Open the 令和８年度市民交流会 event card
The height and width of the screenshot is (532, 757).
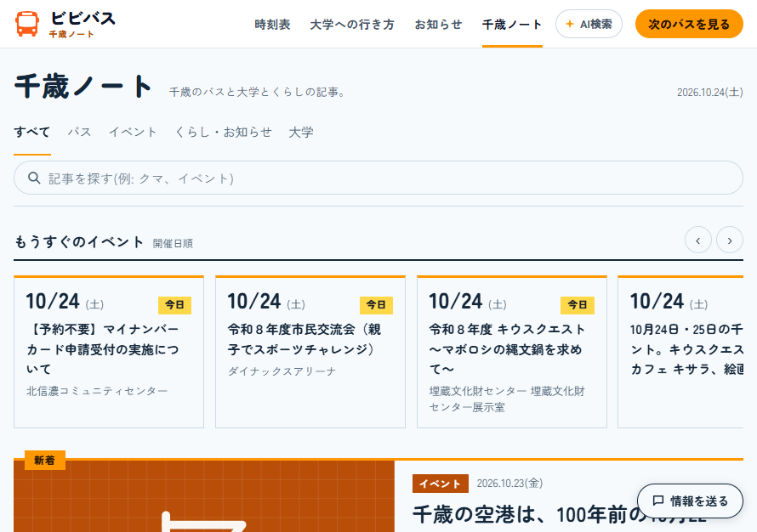[310, 352]
